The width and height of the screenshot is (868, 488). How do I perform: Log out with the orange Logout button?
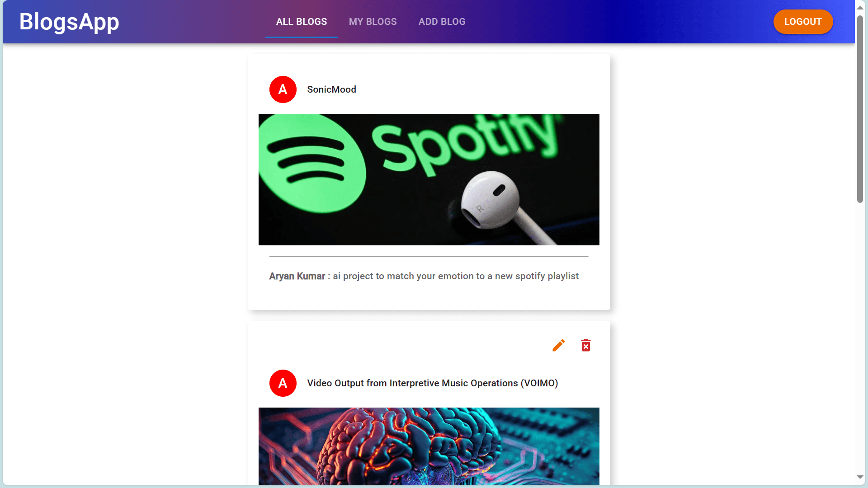[803, 22]
